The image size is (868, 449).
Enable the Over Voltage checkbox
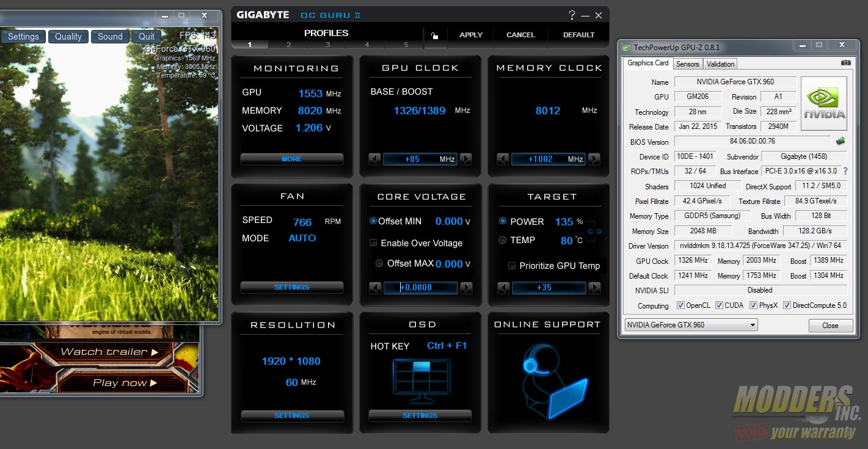point(373,243)
